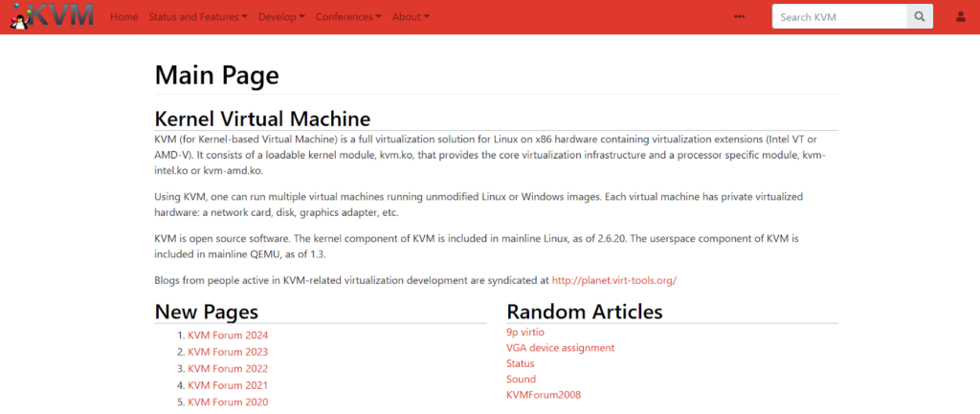
Task: Open the KVMForum2008 article link
Action: click(544, 395)
